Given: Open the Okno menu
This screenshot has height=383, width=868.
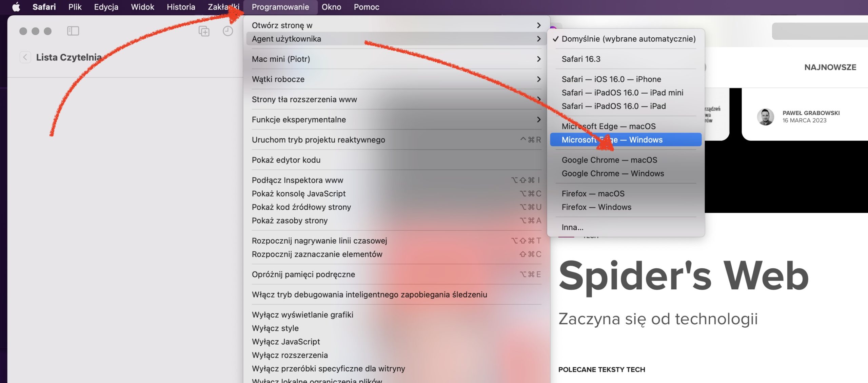Looking at the screenshot, I should click(x=331, y=7).
